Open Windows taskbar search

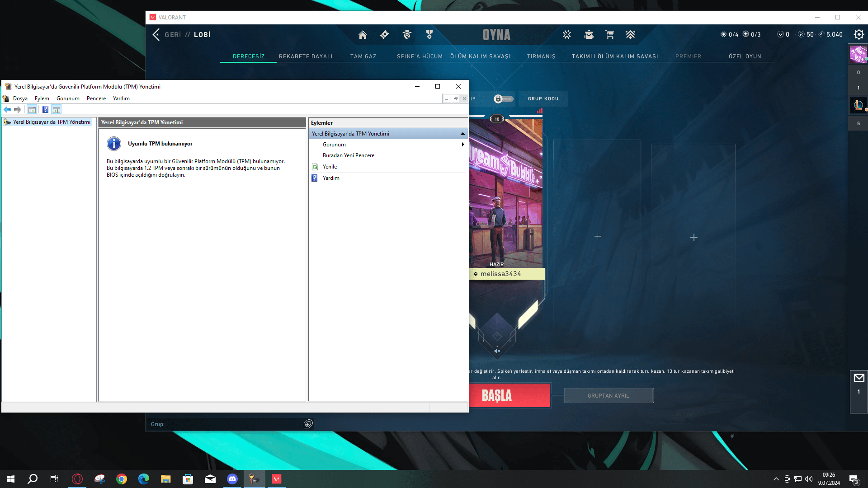(33, 479)
